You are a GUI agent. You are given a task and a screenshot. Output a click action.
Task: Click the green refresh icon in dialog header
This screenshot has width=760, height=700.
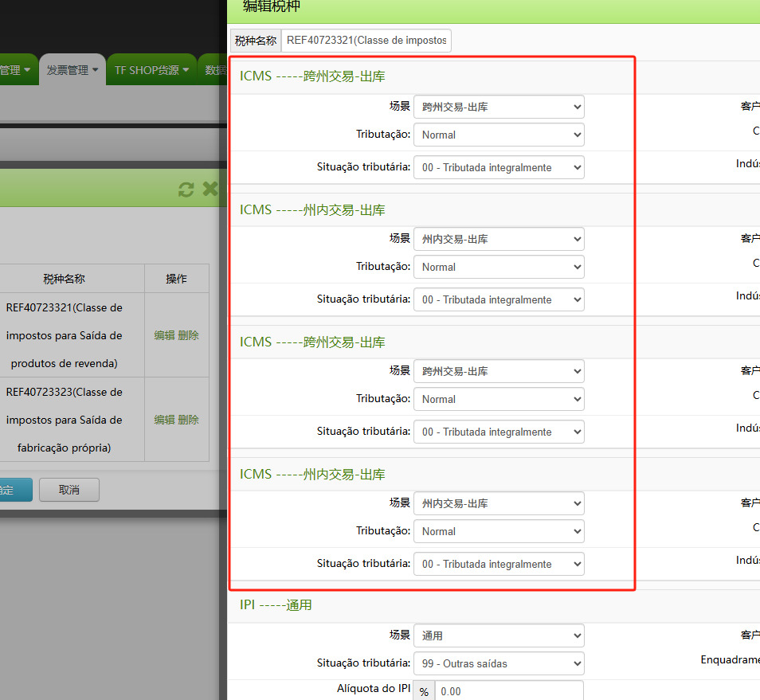pyautogui.click(x=186, y=189)
